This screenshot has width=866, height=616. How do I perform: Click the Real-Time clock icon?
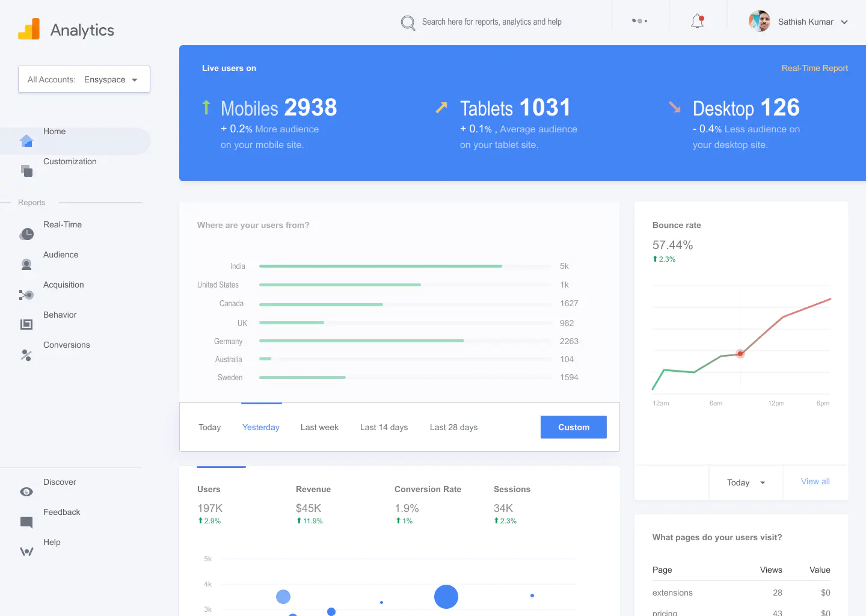click(x=26, y=234)
